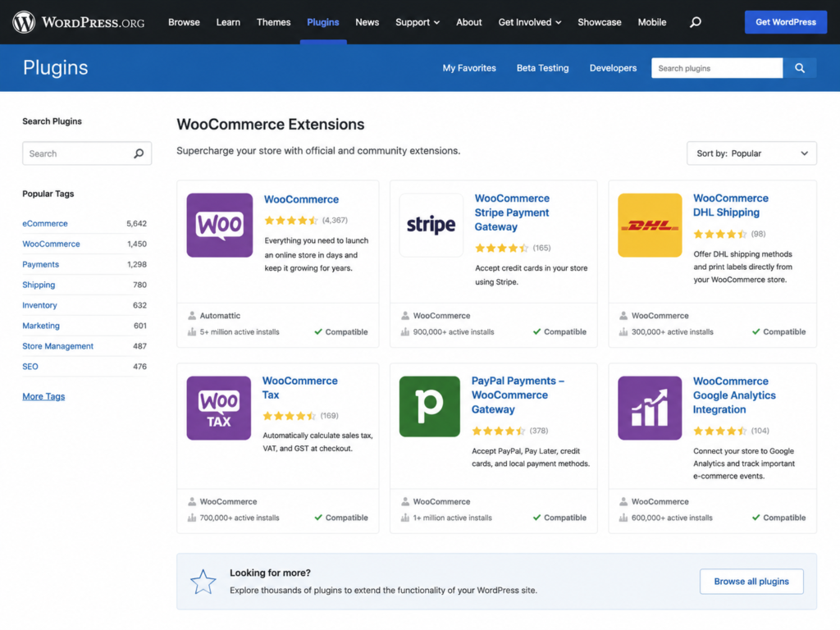Click the installs chart icon for 5+ million
Image resolution: width=840 pixels, height=630 pixels.
(x=192, y=332)
